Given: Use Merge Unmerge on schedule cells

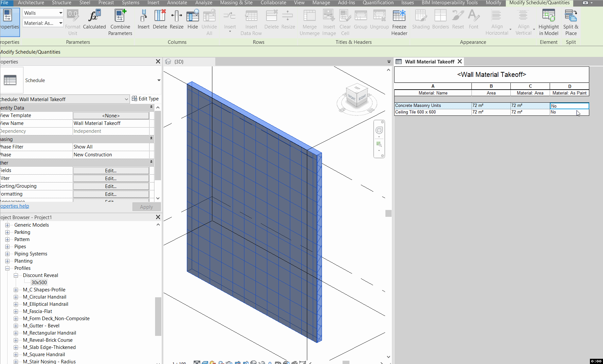Looking at the screenshot, I should pos(309,22).
